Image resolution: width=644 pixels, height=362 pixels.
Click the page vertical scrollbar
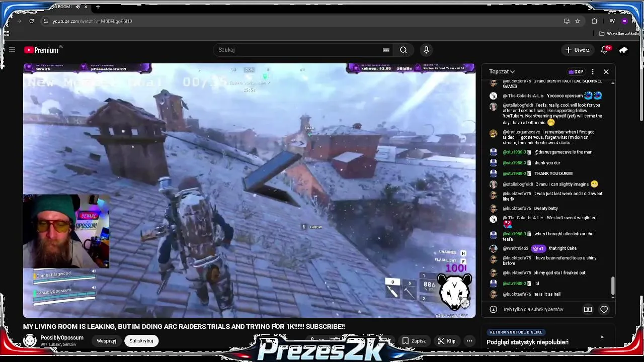point(641,96)
